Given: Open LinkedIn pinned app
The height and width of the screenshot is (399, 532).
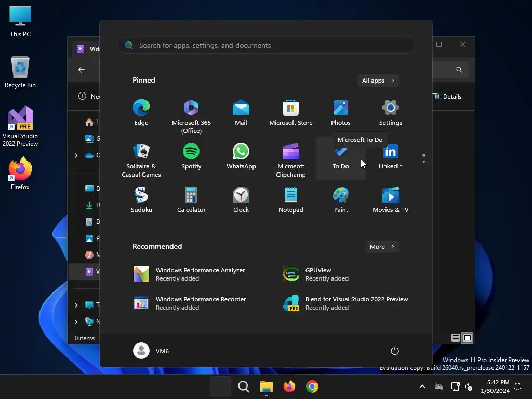Looking at the screenshot, I should pyautogui.click(x=391, y=156).
